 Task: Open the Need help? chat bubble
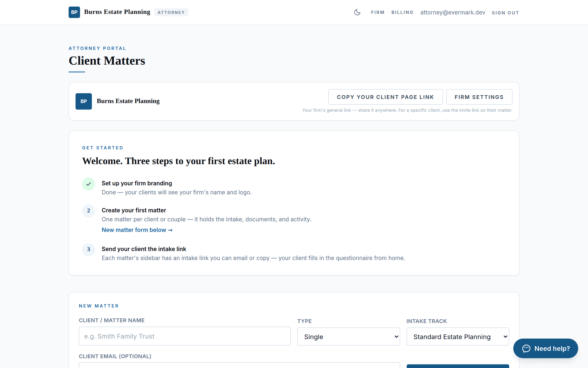(546, 348)
